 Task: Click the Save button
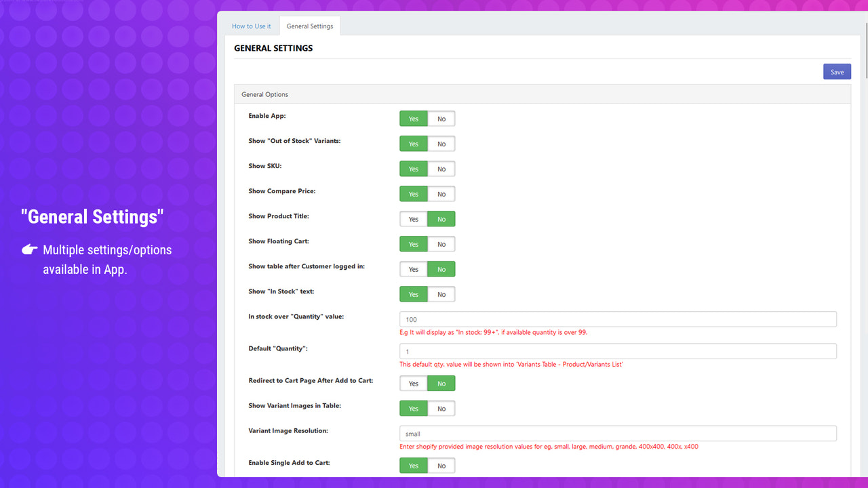(836, 71)
